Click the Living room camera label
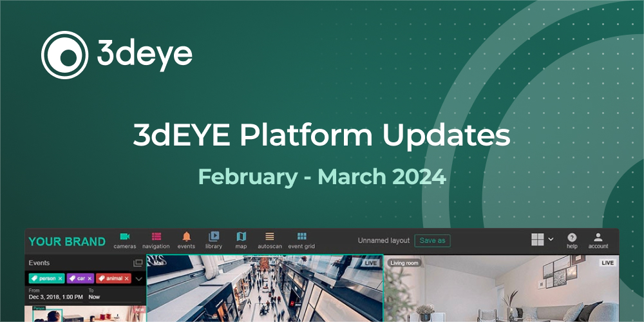Screen dimensions: 644x322 pos(404,263)
